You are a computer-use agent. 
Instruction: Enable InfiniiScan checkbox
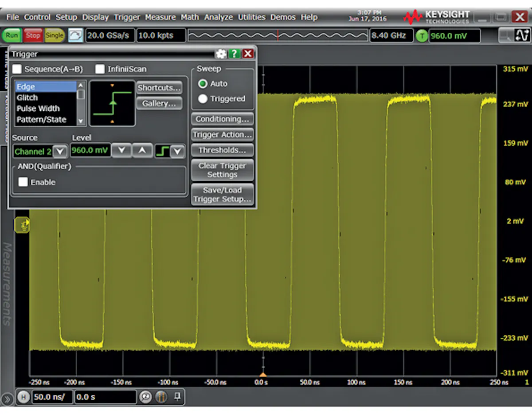[100, 69]
